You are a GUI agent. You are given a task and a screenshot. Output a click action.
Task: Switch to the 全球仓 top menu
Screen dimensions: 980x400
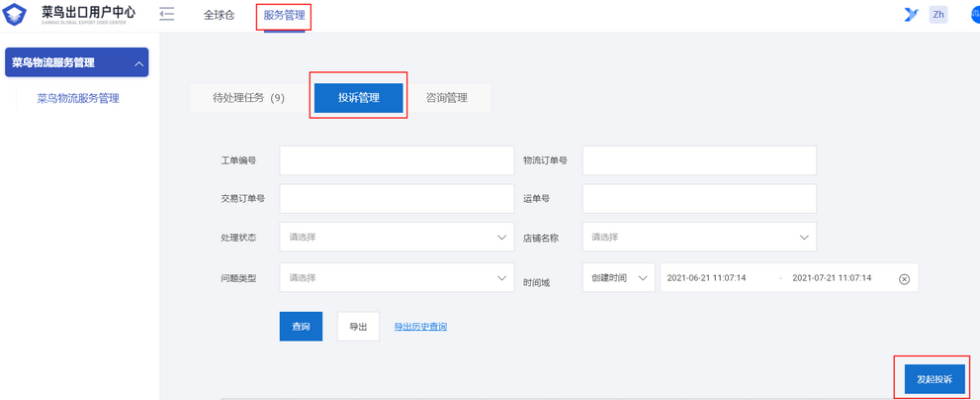click(219, 15)
